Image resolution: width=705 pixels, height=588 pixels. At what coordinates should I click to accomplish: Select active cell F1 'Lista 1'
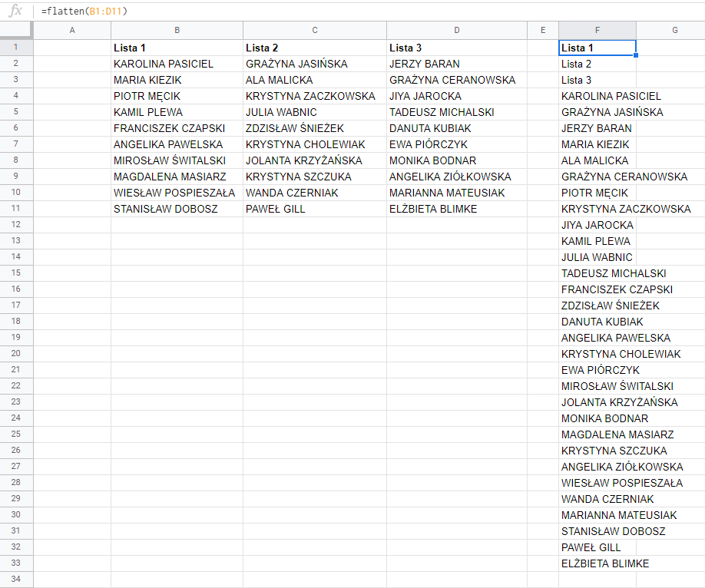click(x=597, y=48)
